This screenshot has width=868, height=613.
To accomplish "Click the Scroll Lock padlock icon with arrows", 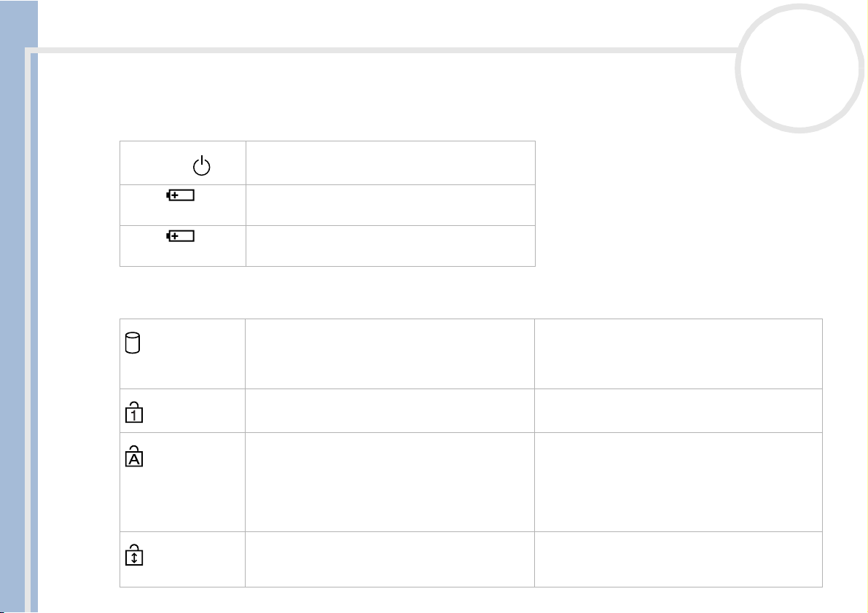I will 134,555.
